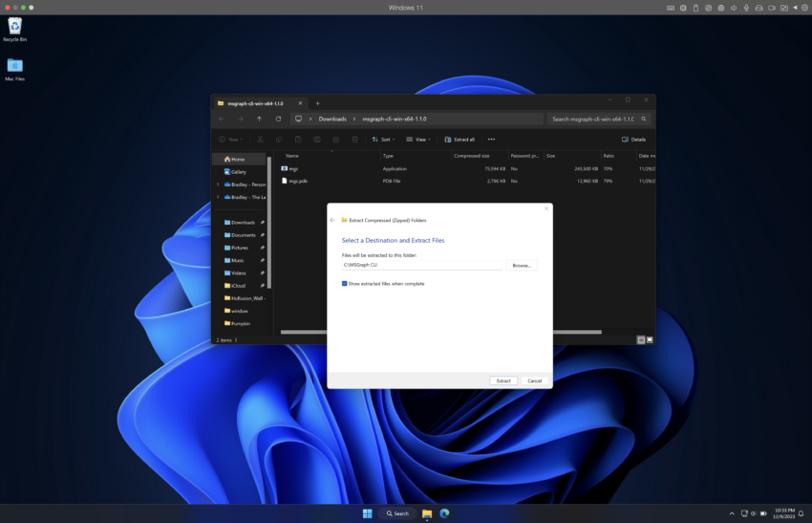
Task: Click the taskbar Search box
Action: [x=397, y=513]
